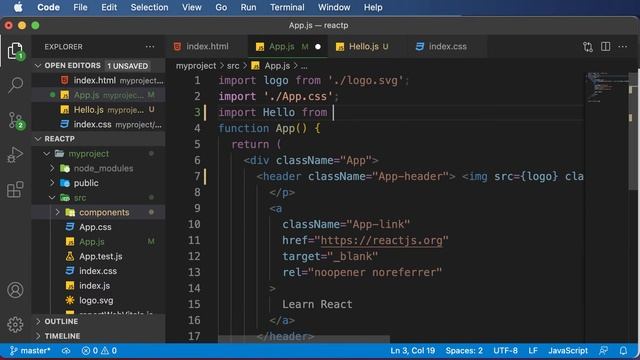Change language mode via JavaScript indicator
This screenshot has height=360, width=640.
[568, 351]
